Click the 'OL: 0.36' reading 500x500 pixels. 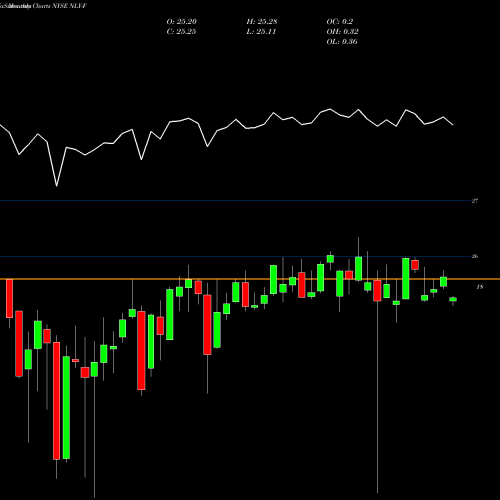pos(342,42)
